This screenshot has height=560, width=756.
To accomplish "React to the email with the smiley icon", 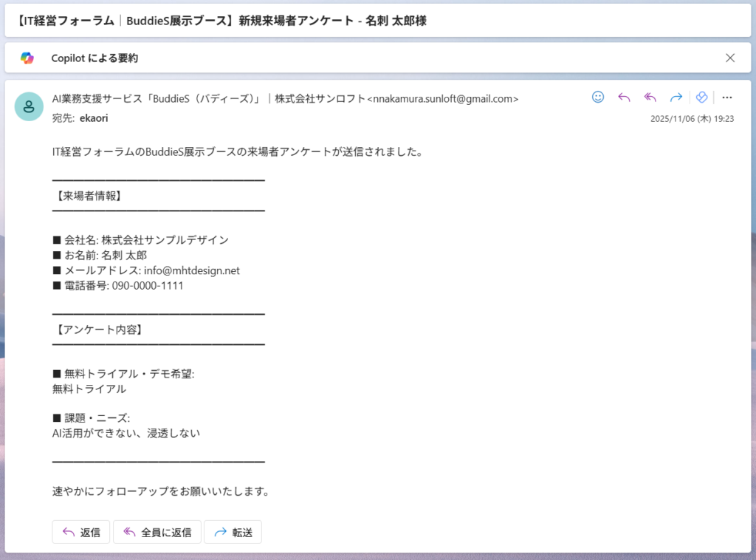I will tap(598, 98).
